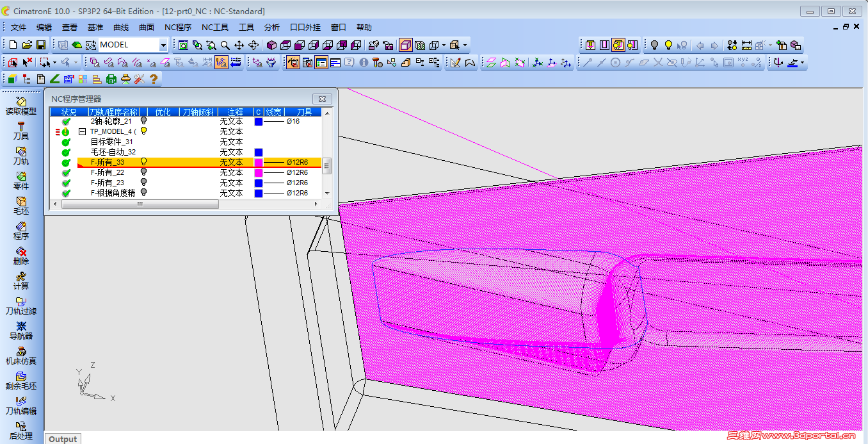Click the yellow lightbulb show icon in toolbar
Image resolution: width=868 pixels, height=444 pixels.
click(668, 45)
